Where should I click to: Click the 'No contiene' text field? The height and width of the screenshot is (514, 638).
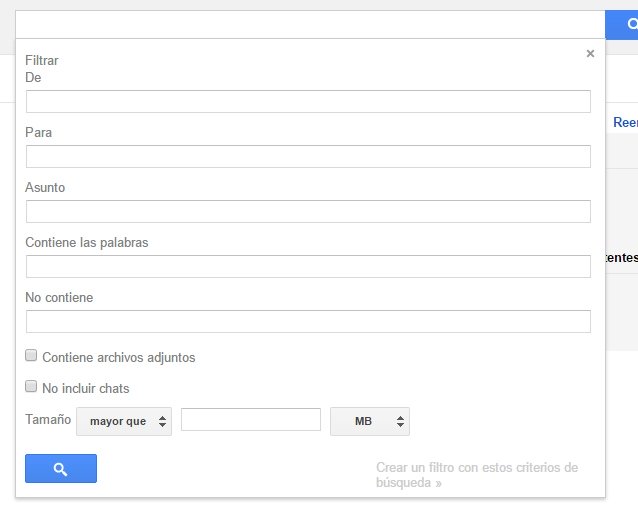click(308, 321)
